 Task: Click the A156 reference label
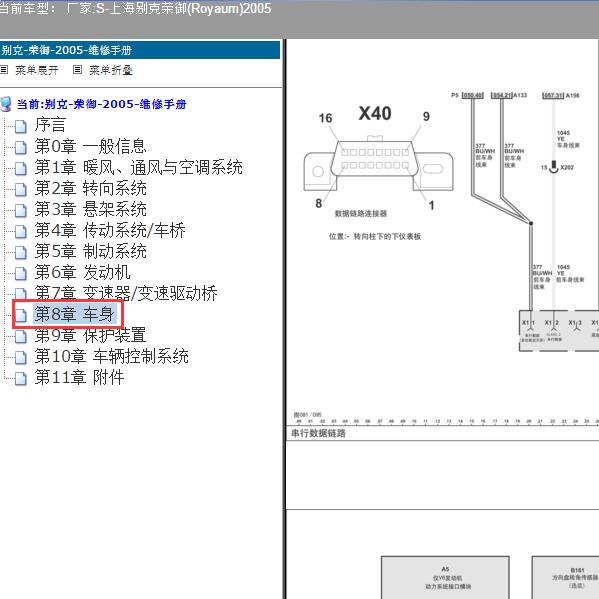(572, 95)
